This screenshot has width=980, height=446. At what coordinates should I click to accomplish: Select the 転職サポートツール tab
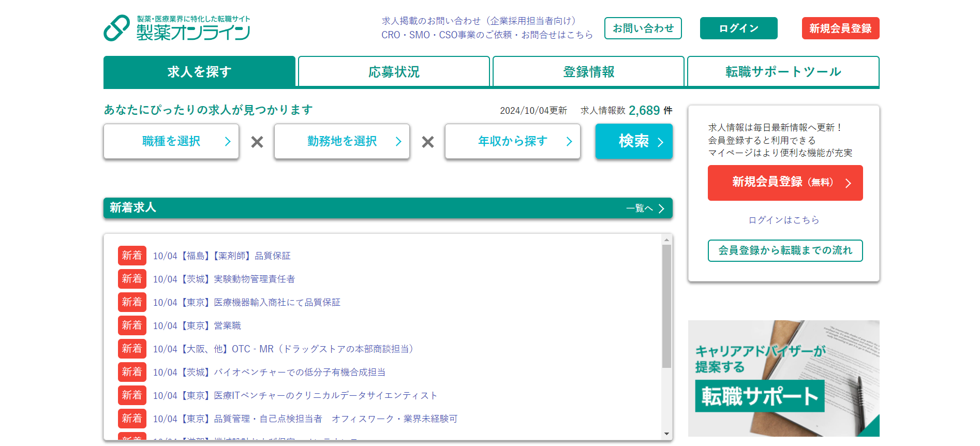tap(783, 72)
